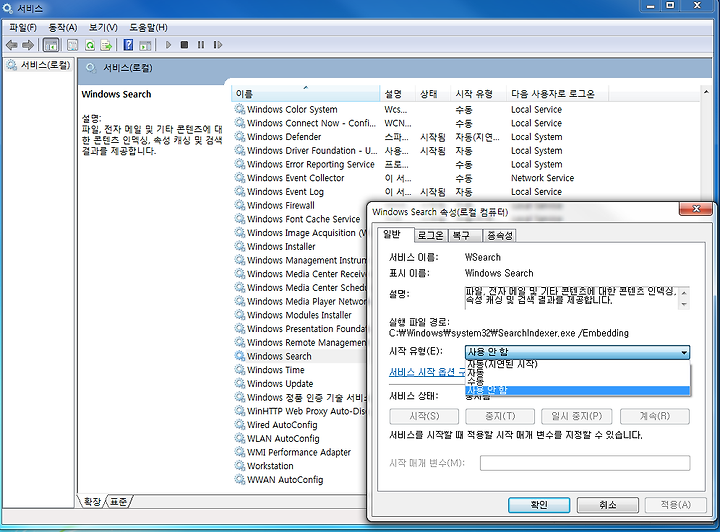Go forward with the toolbar forward arrow
The height and width of the screenshot is (532, 720).
tap(28, 45)
